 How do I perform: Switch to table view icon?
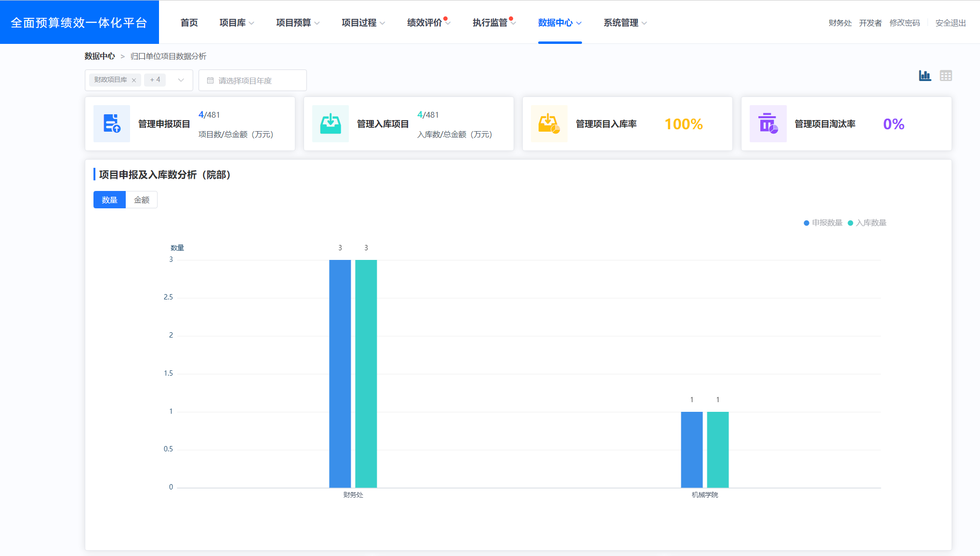pyautogui.click(x=946, y=76)
